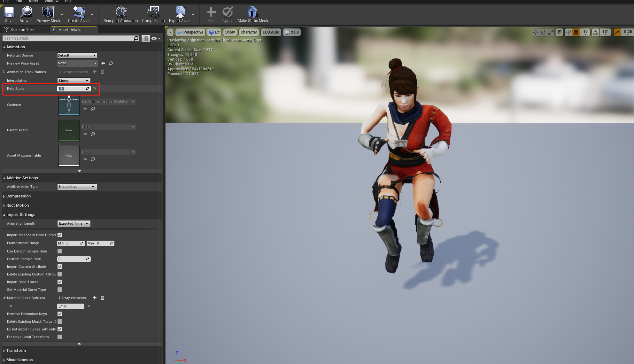Switch to the Skeleton Tree tab

[x=22, y=29]
